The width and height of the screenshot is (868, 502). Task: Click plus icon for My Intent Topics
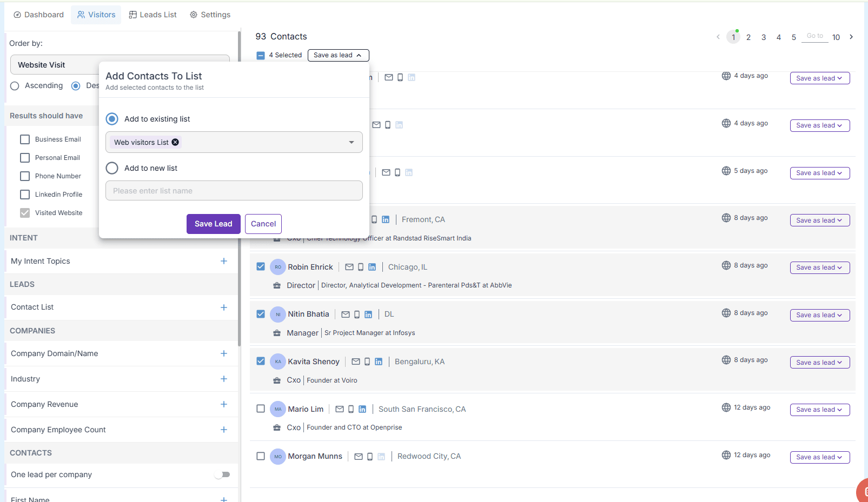(224, 261)
